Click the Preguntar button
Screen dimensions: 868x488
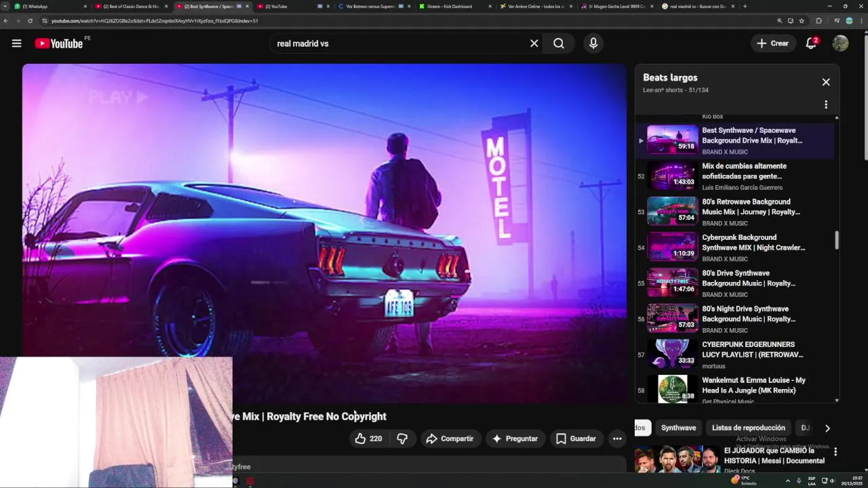pos(515,439)
